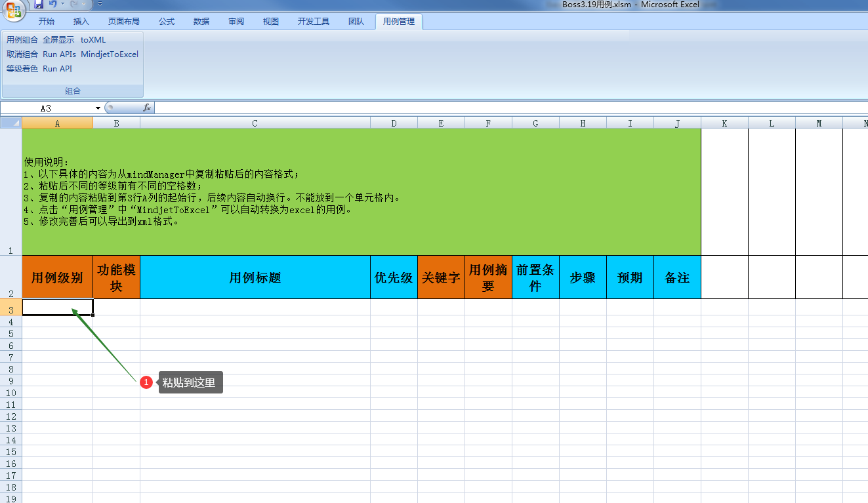The image size is (868, 503).
Task: Open the Name Box dropdown
Action: pos(97,108)
